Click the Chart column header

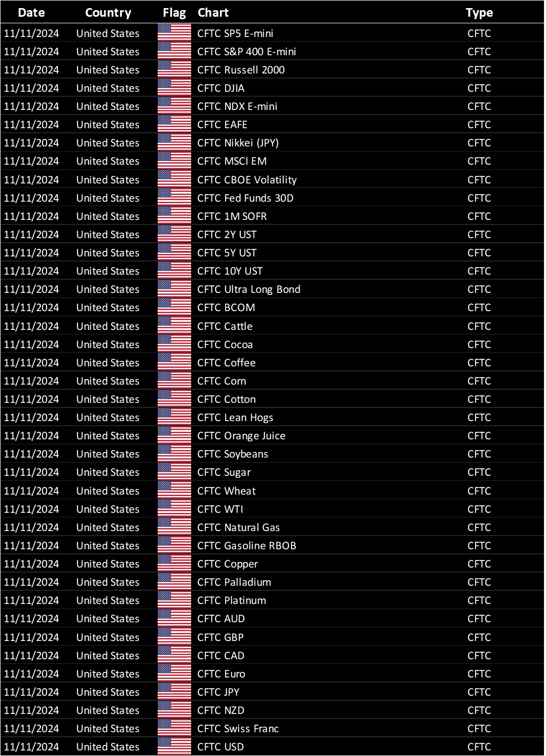213,13
